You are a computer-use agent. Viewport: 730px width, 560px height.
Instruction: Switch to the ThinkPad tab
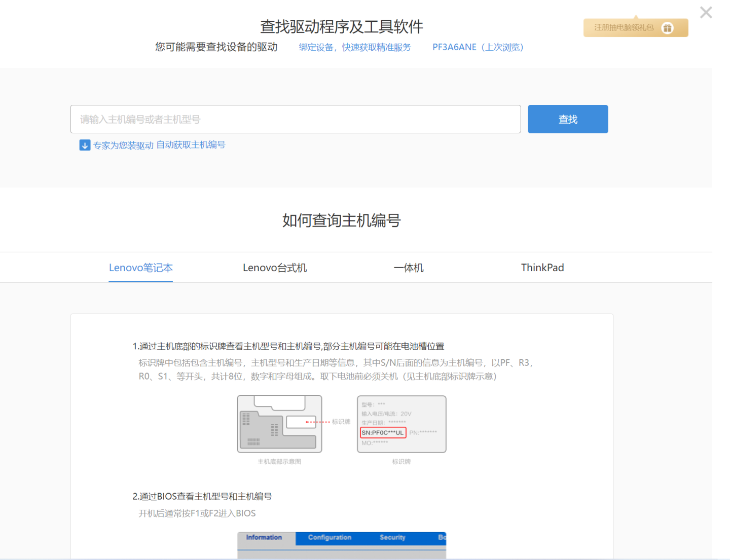pyautogui.click(x=542, y=268)
